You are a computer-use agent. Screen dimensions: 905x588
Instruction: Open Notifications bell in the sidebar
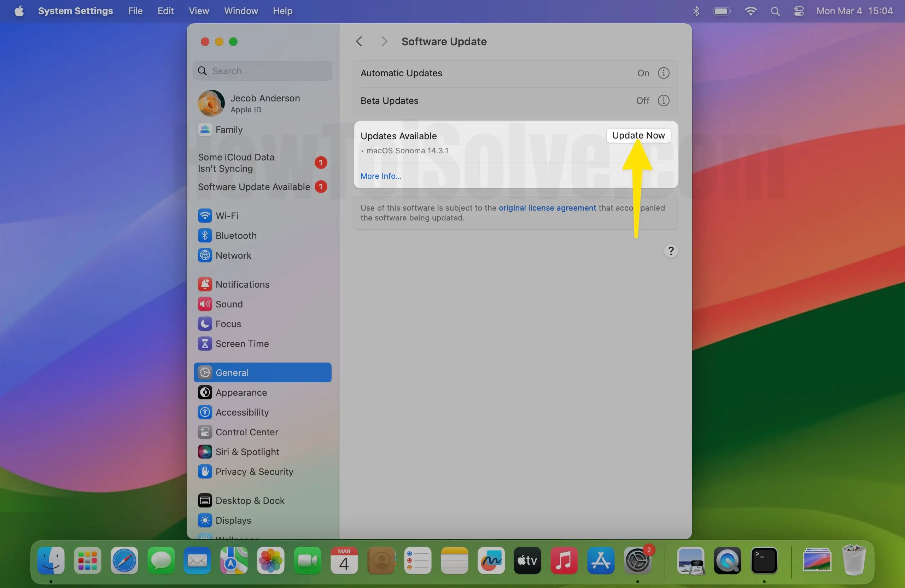coord(205,284)
